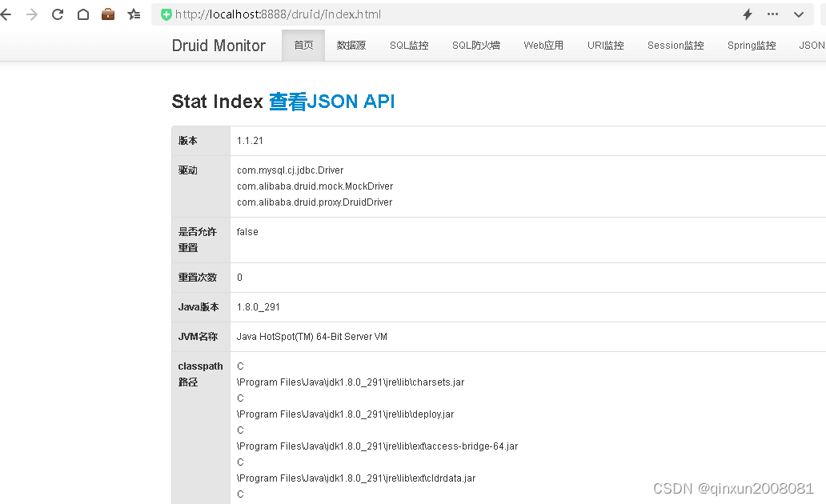Click the version value 1.1.21
Image resolution: width=826 pixels, height=504 pixels.
click(x=250, y=141)
